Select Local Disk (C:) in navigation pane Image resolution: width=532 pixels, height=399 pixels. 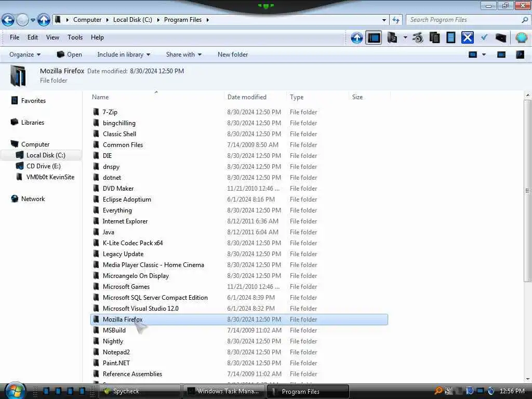(x=46, y=155)
